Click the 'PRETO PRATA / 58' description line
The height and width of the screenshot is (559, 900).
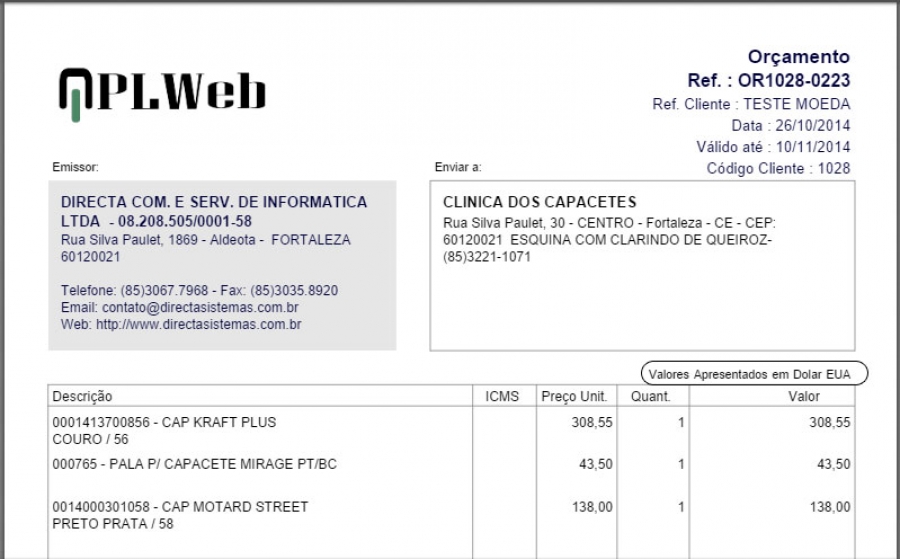(x=112, y=524)
